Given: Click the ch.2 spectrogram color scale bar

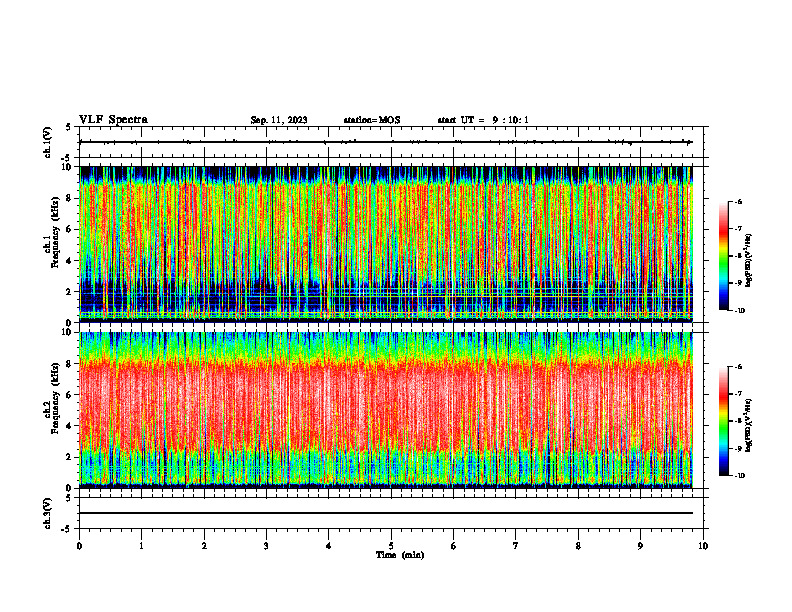Looking at the screenshot, I should (x=723, y=421).
